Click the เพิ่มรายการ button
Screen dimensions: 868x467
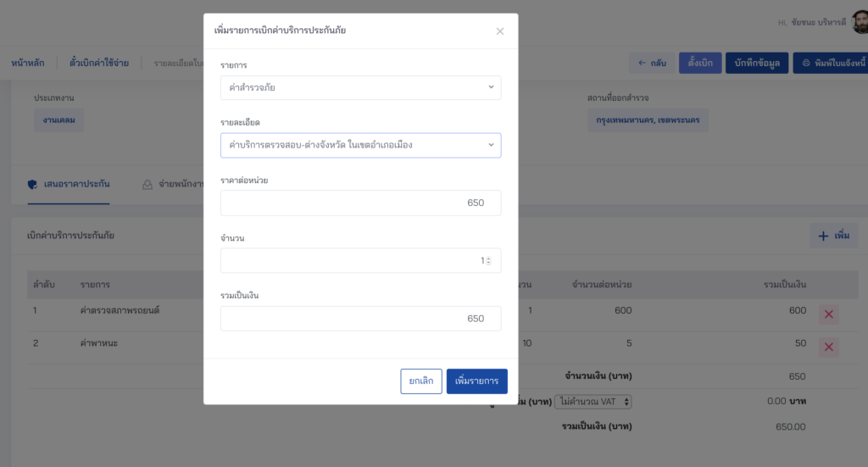pyautogui.click(x=476, y=381)
